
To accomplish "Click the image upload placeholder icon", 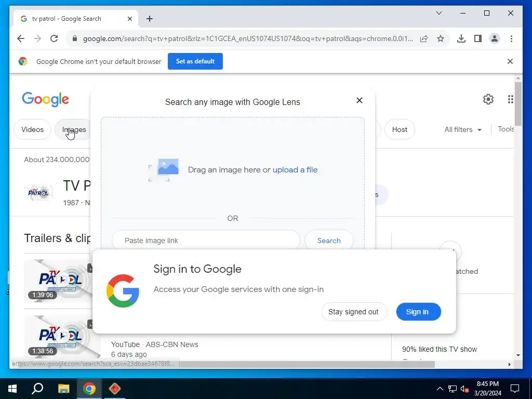I will click(164, 170).
